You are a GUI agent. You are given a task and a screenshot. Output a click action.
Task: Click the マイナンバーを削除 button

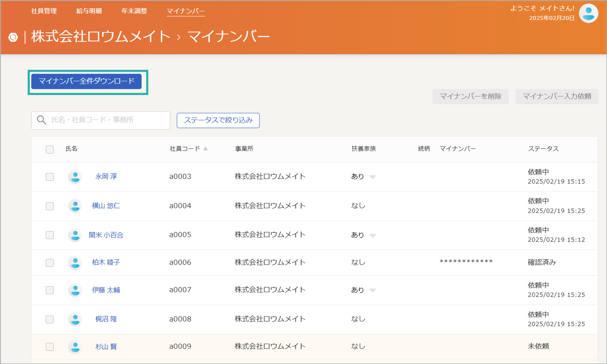click(470, 96)
